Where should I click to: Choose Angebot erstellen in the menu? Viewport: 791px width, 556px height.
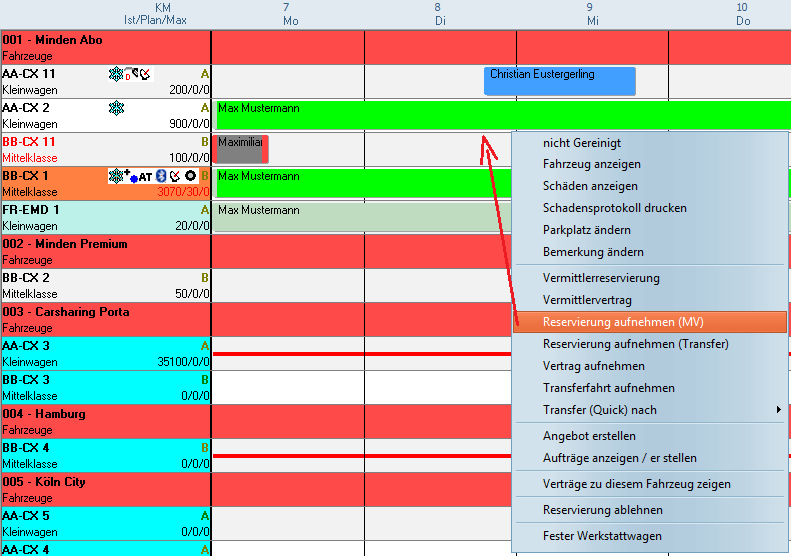click(589, 436)
